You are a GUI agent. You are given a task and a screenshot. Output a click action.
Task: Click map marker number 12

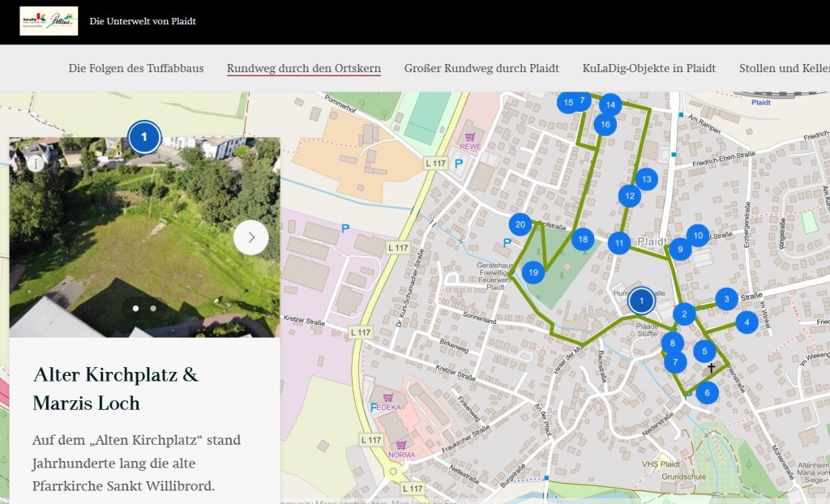point(629,195)
